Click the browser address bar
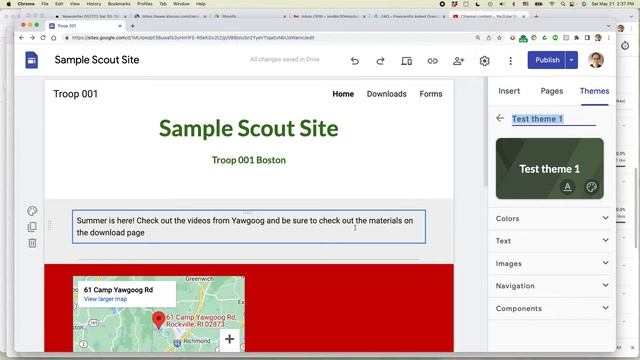Screen dimensions: 640x360 tap(269, 38)
